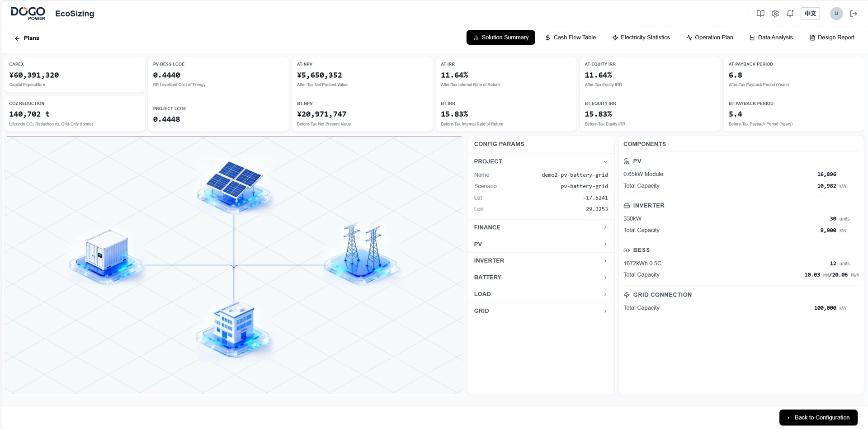The height and width of the screenshot is (429, 868).
Task: Click Back to Configuration button
Action: pyautogui.click(x=818, y=418)
